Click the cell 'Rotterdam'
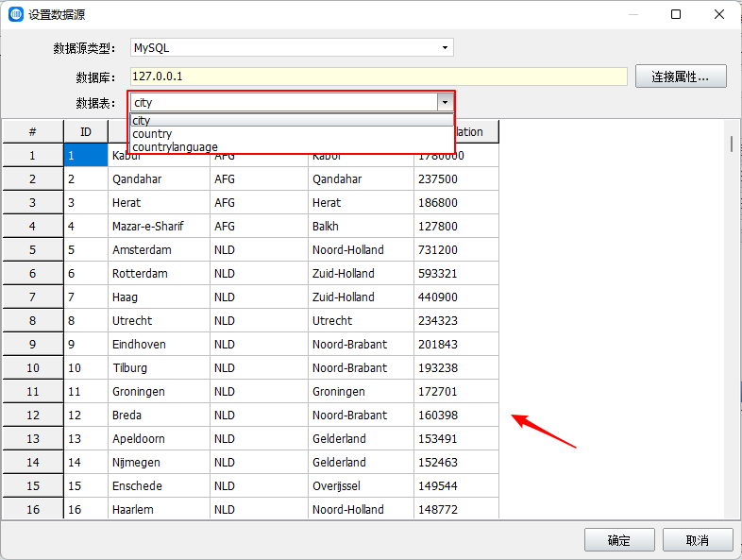742x560 pixels. (x=159, y=274)
